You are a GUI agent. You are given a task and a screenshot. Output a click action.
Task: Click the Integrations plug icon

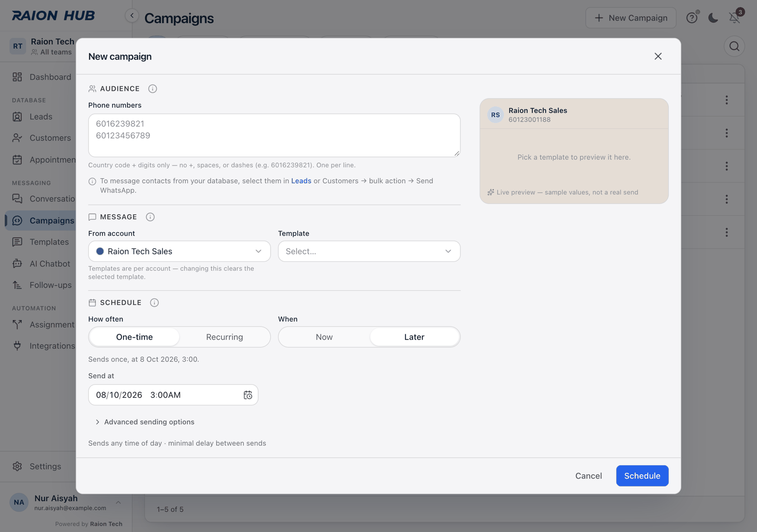click(18, 346)
